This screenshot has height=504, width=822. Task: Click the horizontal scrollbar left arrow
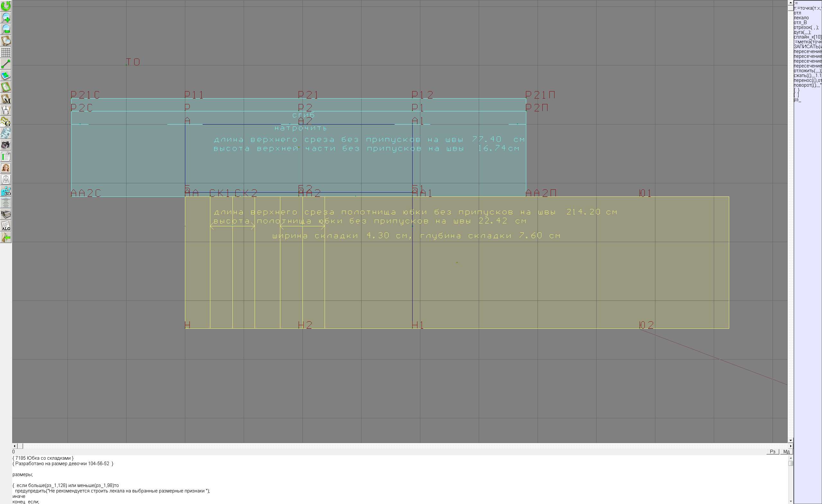tap(14, 446)
